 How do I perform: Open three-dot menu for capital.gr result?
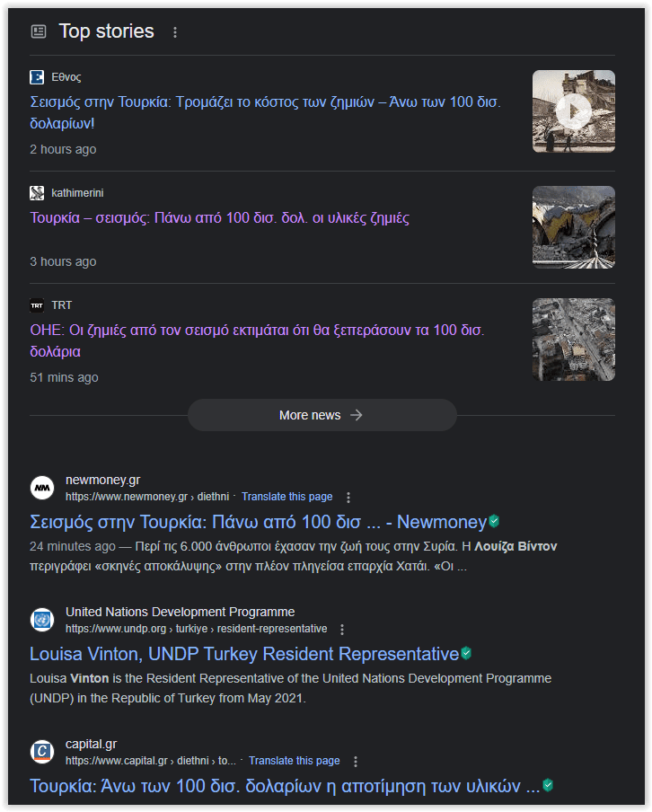[x=356, y=762]
